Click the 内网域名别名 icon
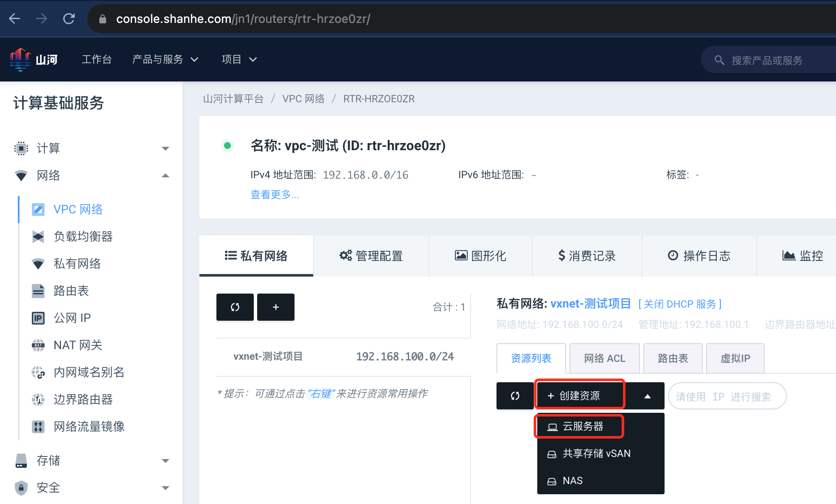 (38, 372)
